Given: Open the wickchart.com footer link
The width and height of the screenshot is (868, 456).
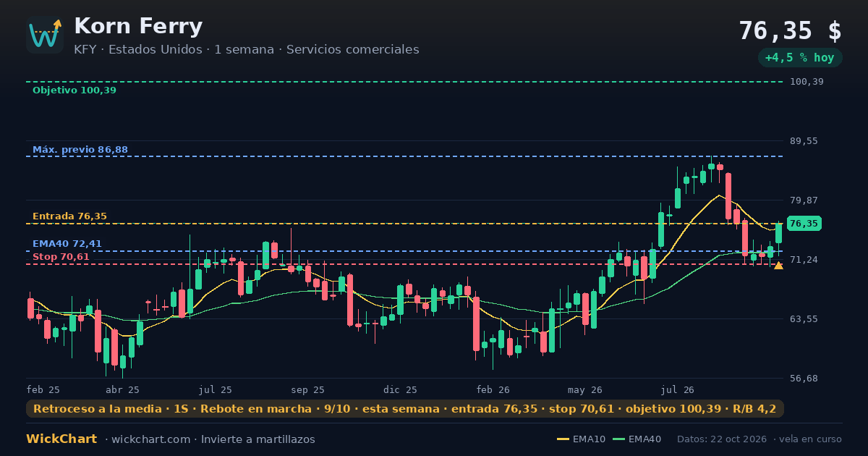Looking at the screenshot, I should tap(150, 439).
